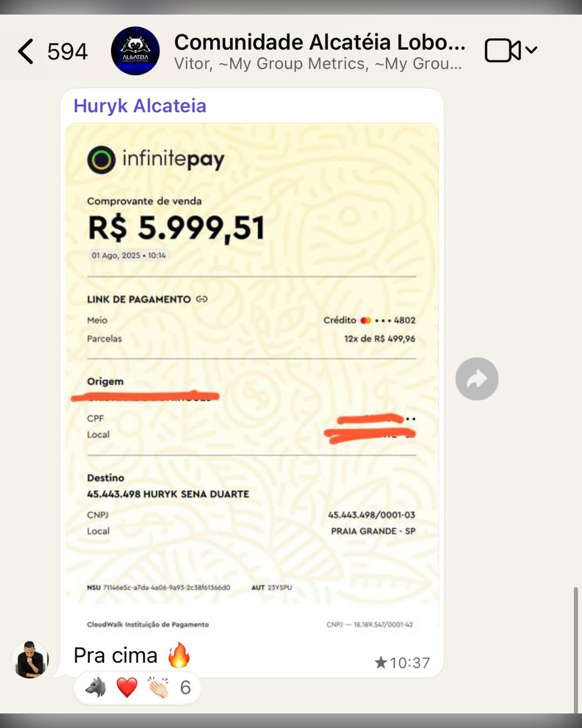
Task: Forward the receipt image message
Action: [476, 379]
